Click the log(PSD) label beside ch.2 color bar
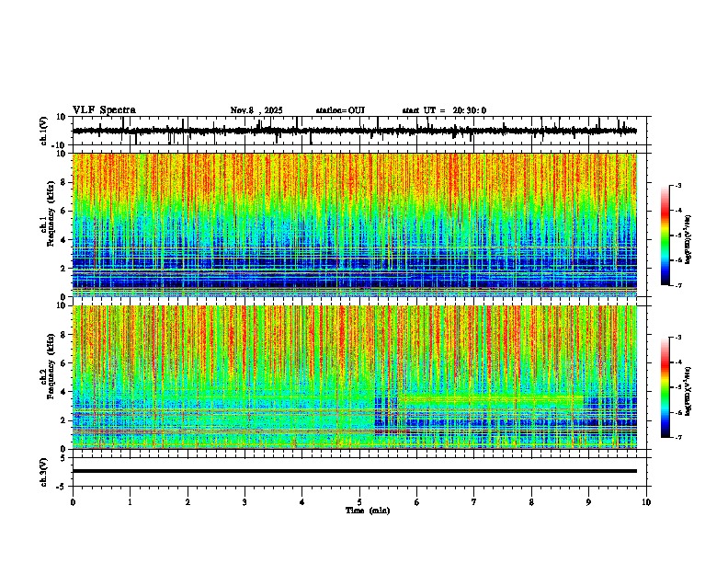728x563 pixels. coord(688,391)
